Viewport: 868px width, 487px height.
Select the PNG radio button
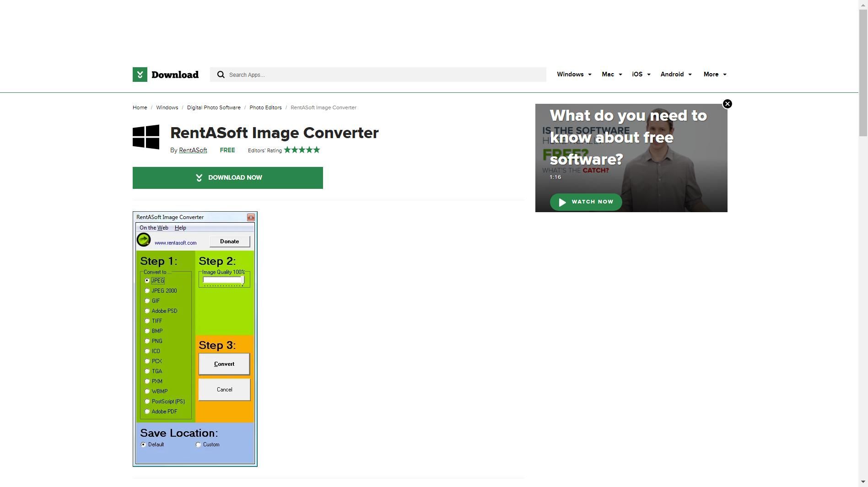(x=147, y=341)
